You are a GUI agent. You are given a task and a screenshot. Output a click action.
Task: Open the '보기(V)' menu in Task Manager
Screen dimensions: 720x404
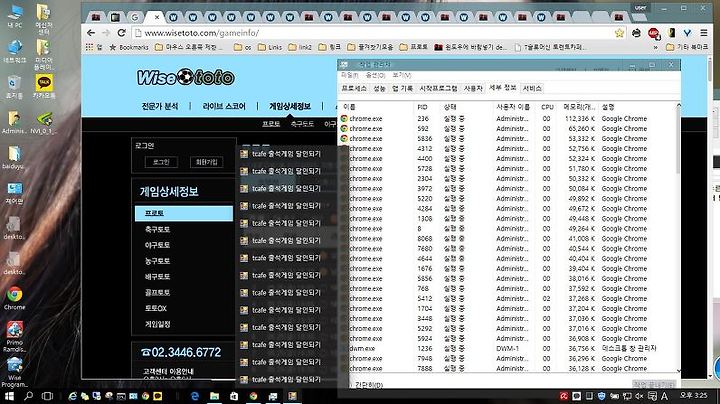coord(402,75)
